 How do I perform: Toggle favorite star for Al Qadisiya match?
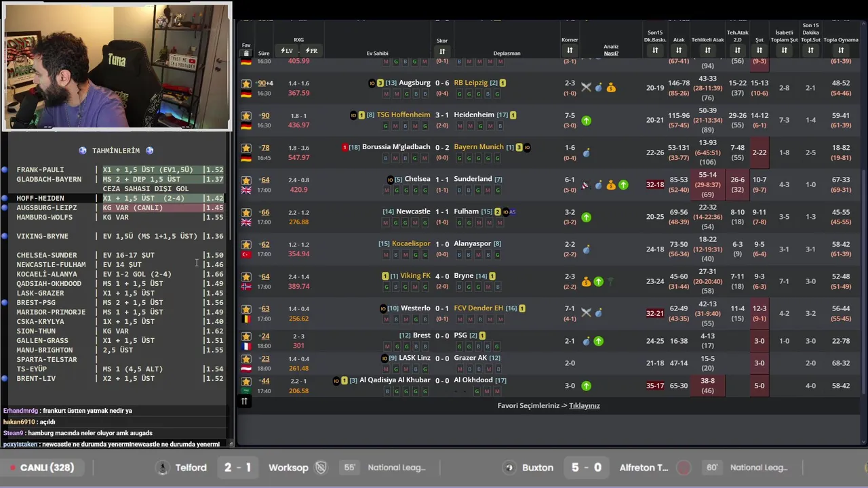pos(246,381)
